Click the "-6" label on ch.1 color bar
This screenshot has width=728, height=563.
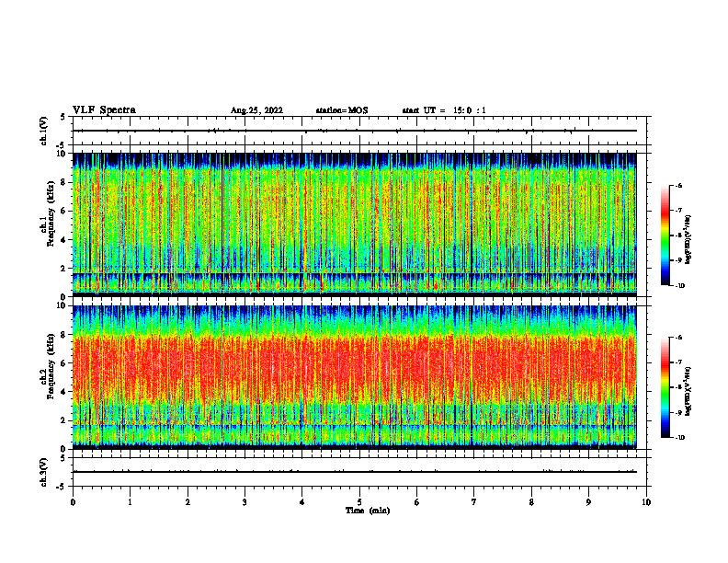(x=678, y=186)
